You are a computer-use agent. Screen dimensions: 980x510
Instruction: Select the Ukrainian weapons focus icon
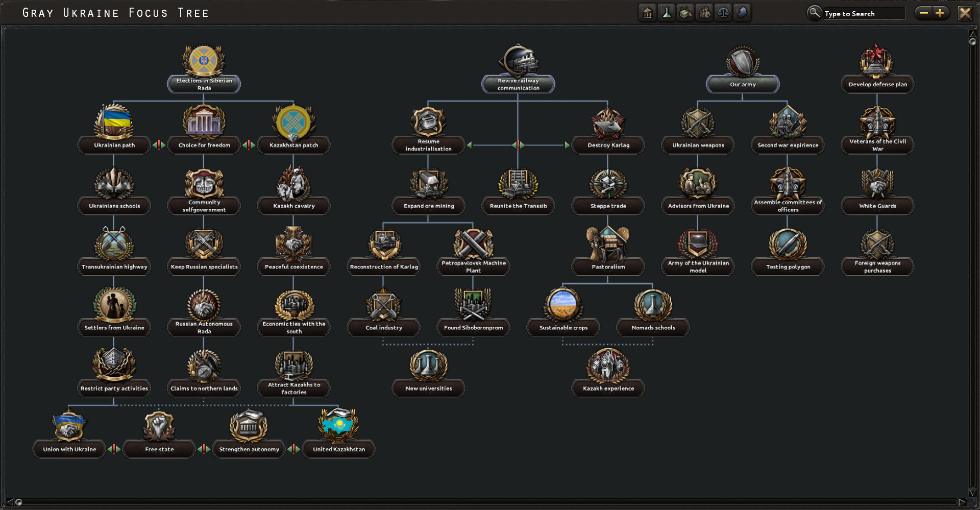click(698, 123)
